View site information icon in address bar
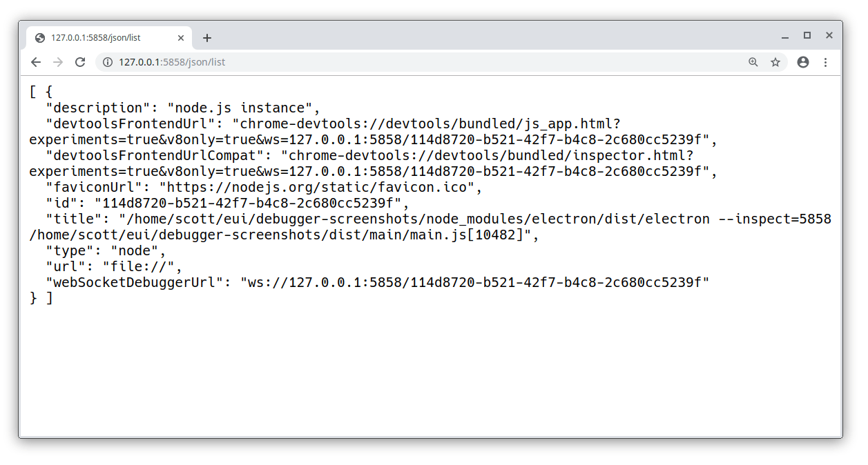868x465 pixels. pos(107,62)
